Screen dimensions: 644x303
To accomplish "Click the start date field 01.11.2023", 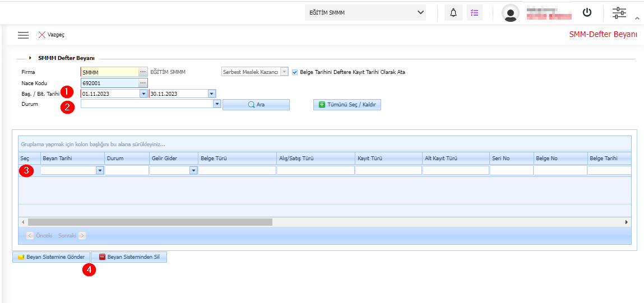I will (110, 94).
